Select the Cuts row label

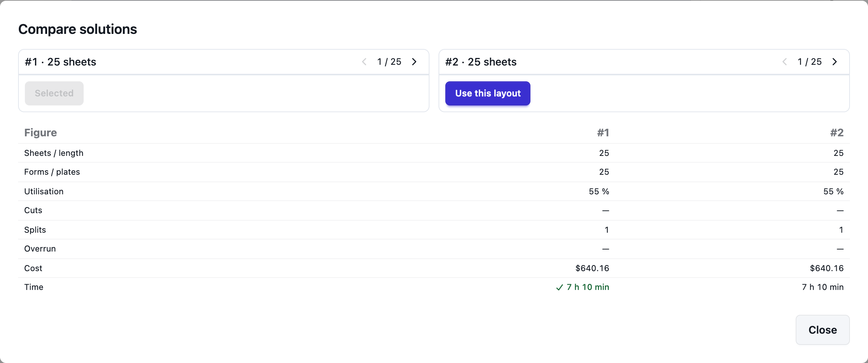33,210
